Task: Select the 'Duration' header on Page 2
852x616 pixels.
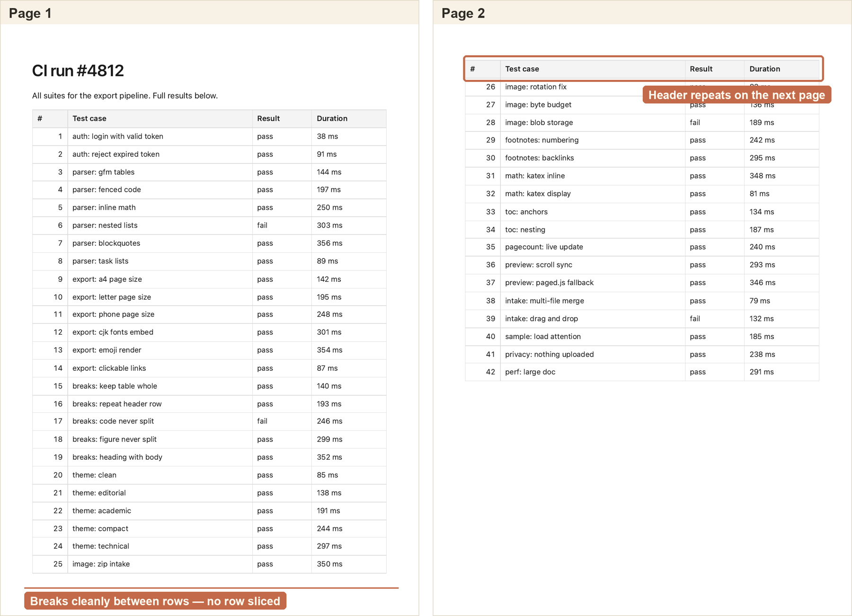Action: click(781, 69)
